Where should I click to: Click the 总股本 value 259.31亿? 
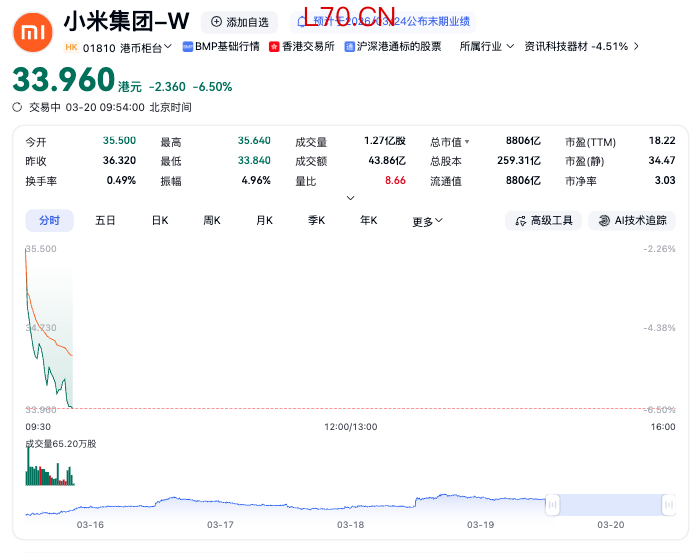coord(519,161)
